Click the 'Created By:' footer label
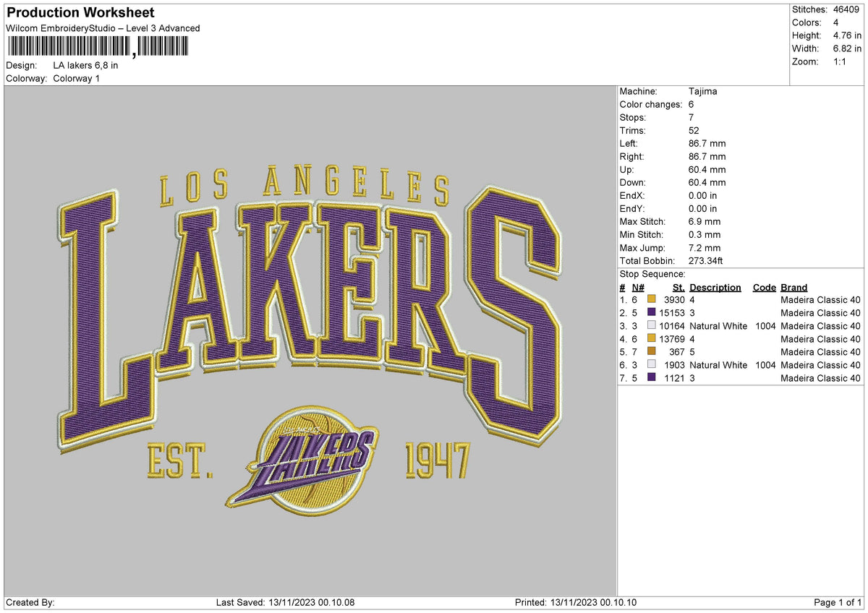 pyautogui.click(x=30, y=603)
